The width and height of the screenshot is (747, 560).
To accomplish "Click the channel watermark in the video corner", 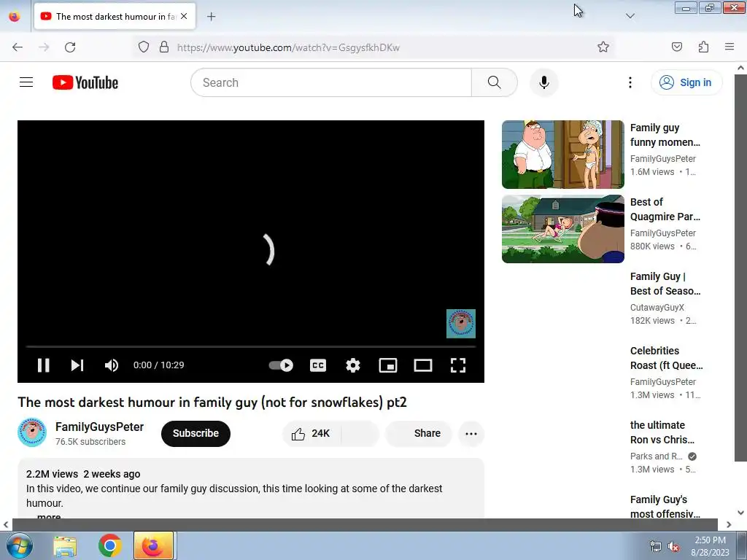I will [461, 324].
